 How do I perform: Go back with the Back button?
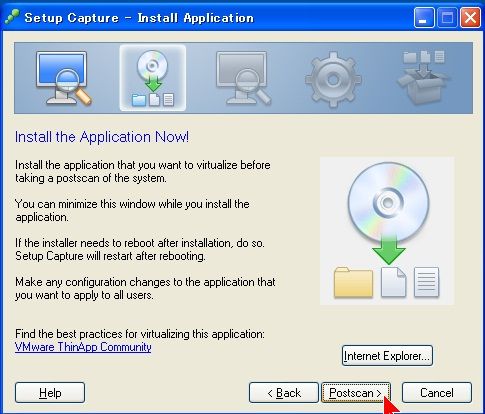click(284, 393)
